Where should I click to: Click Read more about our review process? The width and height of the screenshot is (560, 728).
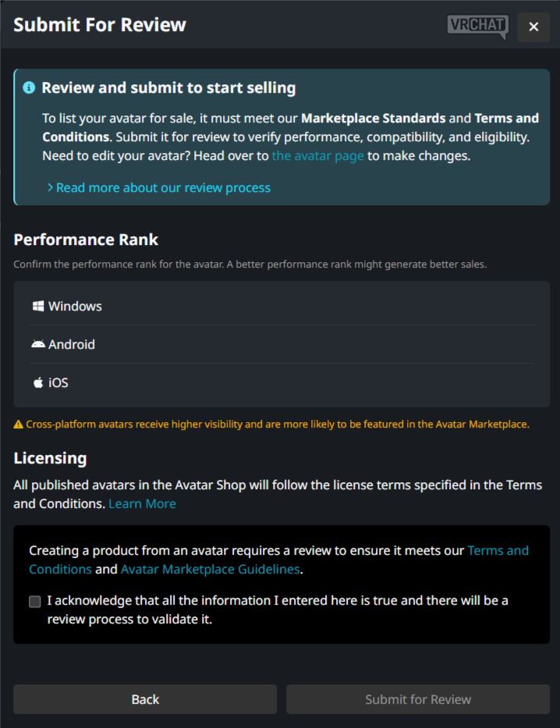click(163, 188)
